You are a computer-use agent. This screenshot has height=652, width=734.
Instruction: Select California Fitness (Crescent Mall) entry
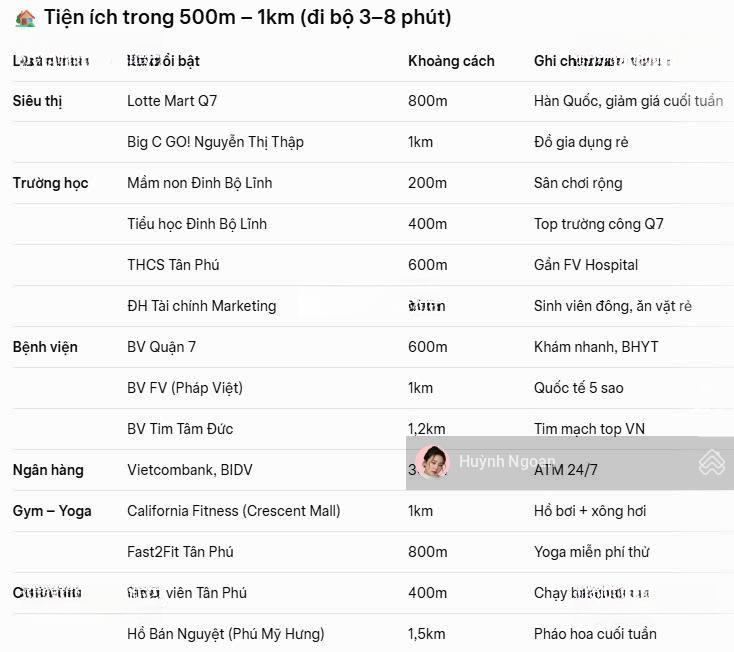233,511
